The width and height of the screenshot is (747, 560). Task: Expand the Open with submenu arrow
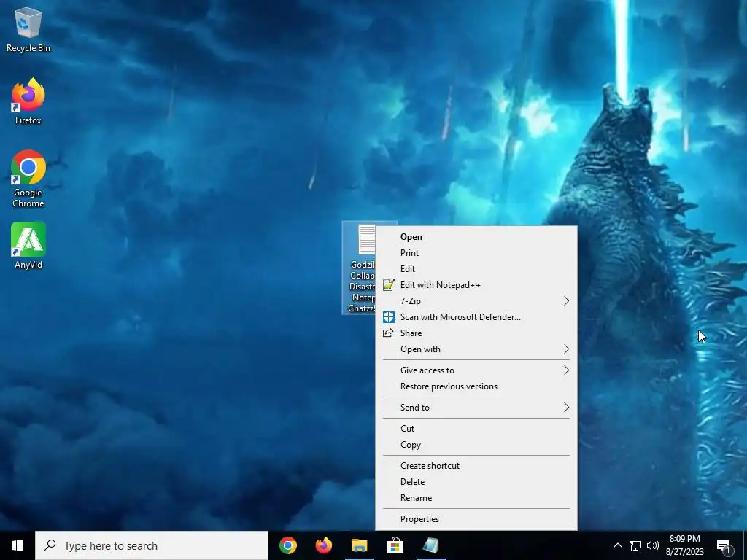point(566,349)
